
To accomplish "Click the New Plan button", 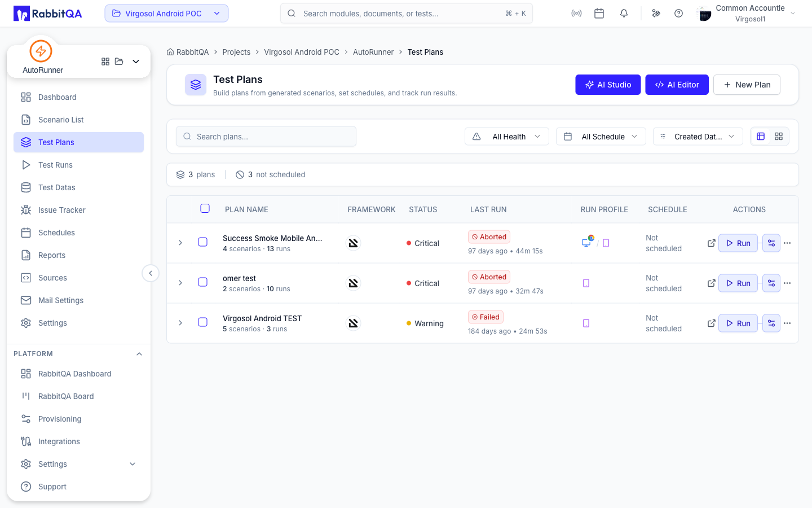I will click(747, 85).
